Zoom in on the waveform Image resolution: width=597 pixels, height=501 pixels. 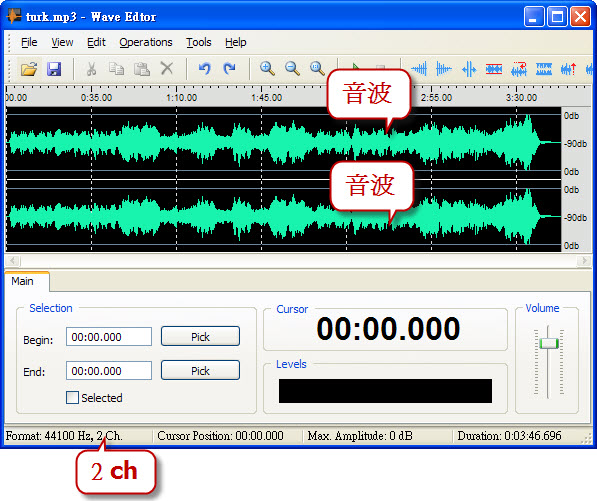267,69
